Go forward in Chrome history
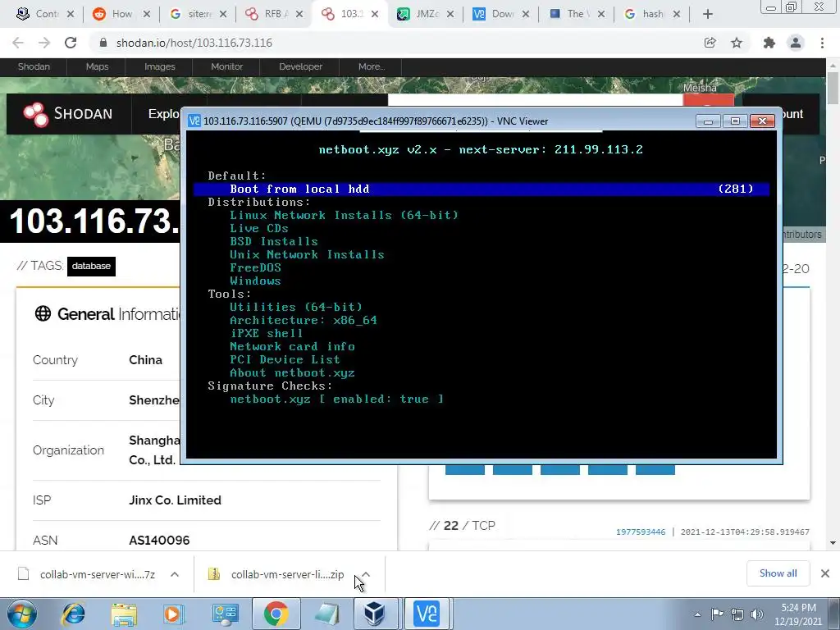Viewport: 840px width, 630px height. pos(44,43)
